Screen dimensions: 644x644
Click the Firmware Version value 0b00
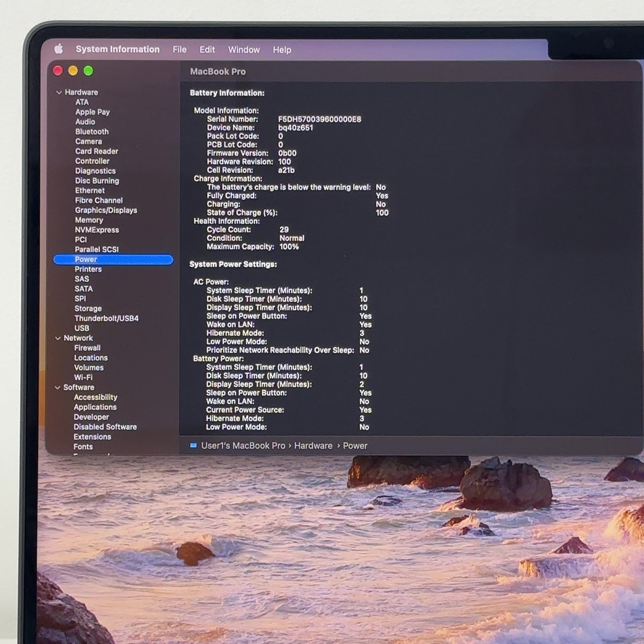click(287, 153)
